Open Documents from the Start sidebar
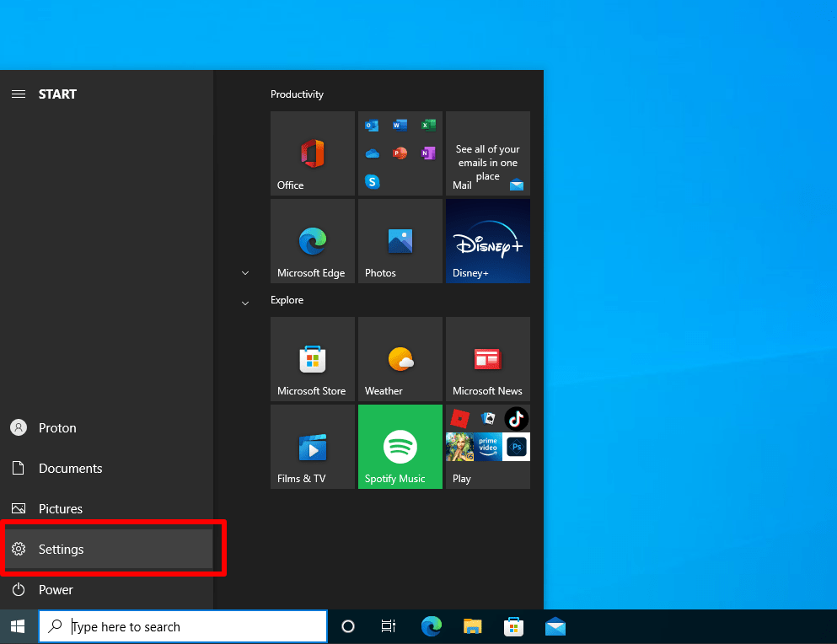Screen dimensions: 837x644 (107, 469)
